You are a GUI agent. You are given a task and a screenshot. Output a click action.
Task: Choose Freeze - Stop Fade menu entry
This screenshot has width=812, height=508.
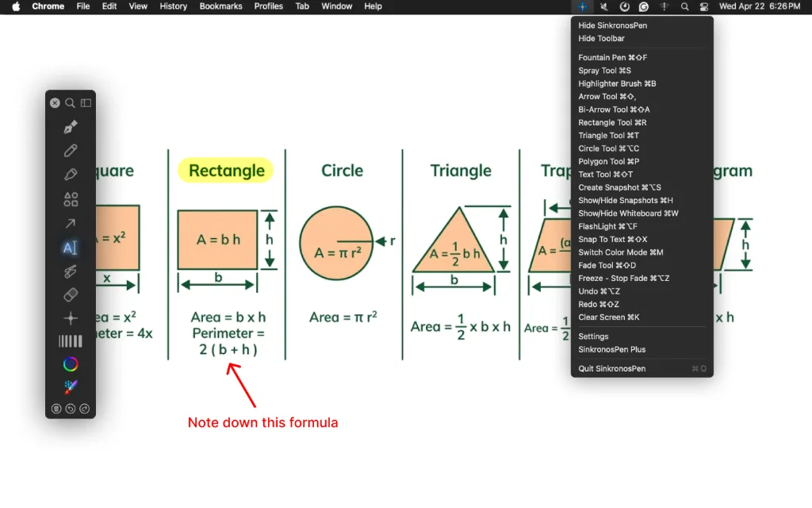pos(642,278)
